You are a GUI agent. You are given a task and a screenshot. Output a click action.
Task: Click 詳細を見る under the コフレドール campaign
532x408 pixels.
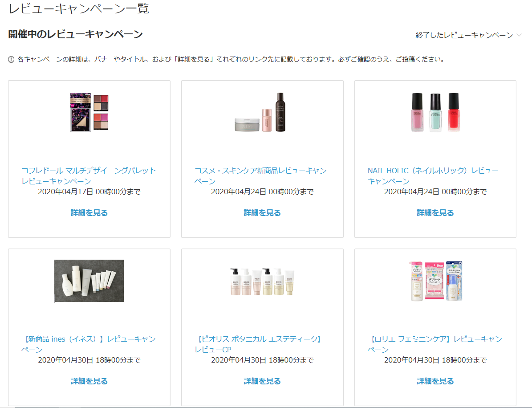(x=89, y=213)
